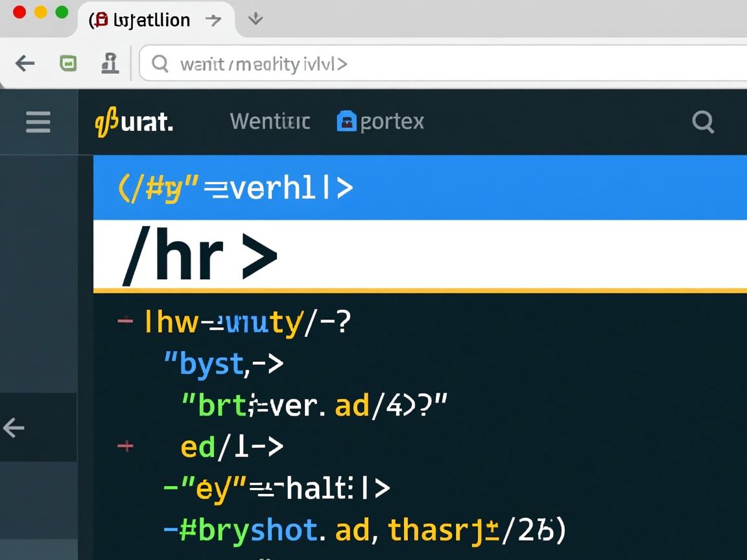Image resolution: width=747 pixels, height=560 pixels.
Task: Click the green icon next to the back arrow
Action: click(x=68, y=64)
